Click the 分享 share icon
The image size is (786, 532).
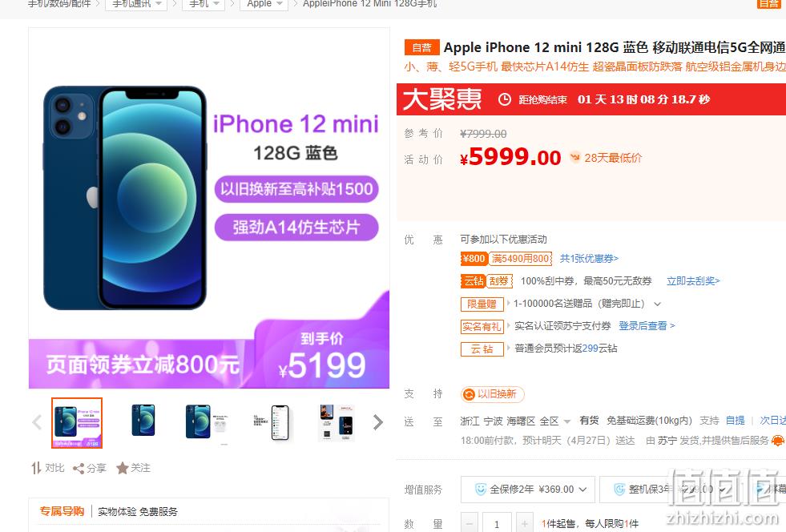point(79,469)
